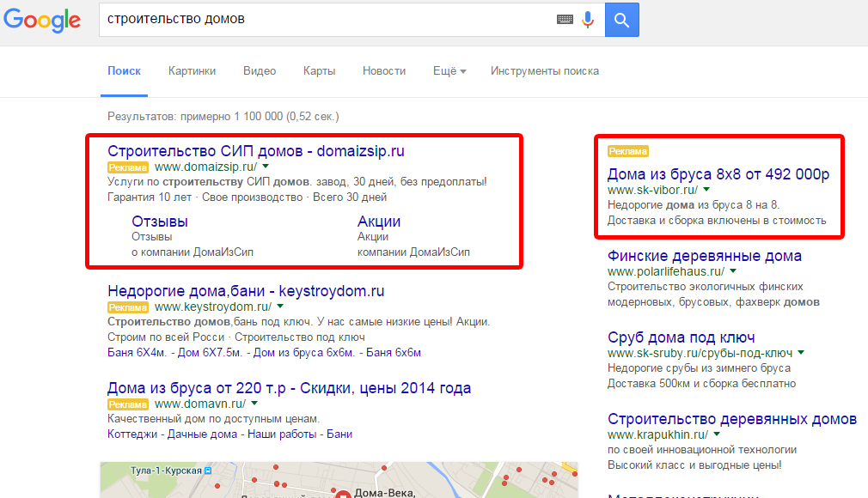This screenshot has height=498, width=868.
Task: Click the blue search magnifier button
Action: click(x=621, y=20)
